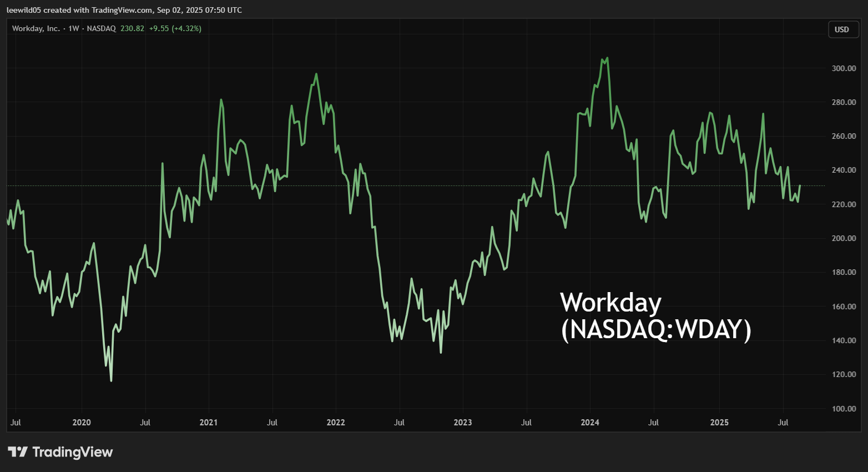Click the 230.82 last price value
Viewport: 868px width, 472px height.
(132, 28)
